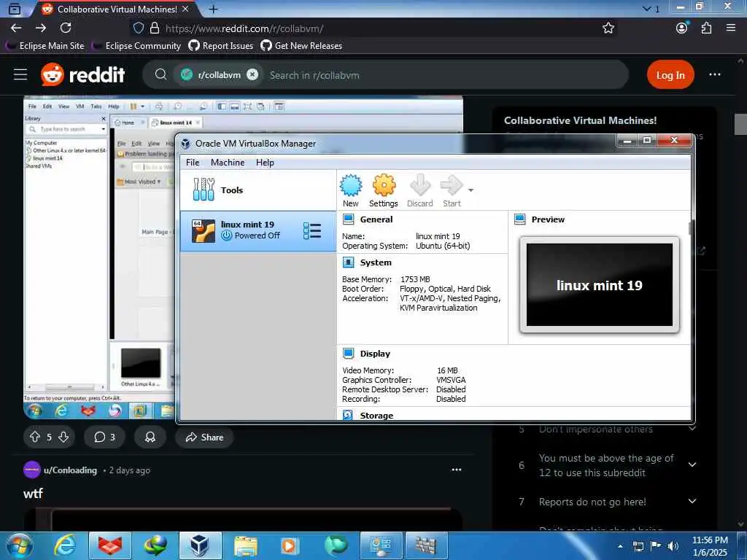
Task: Click the General section header
Action: 376,219
